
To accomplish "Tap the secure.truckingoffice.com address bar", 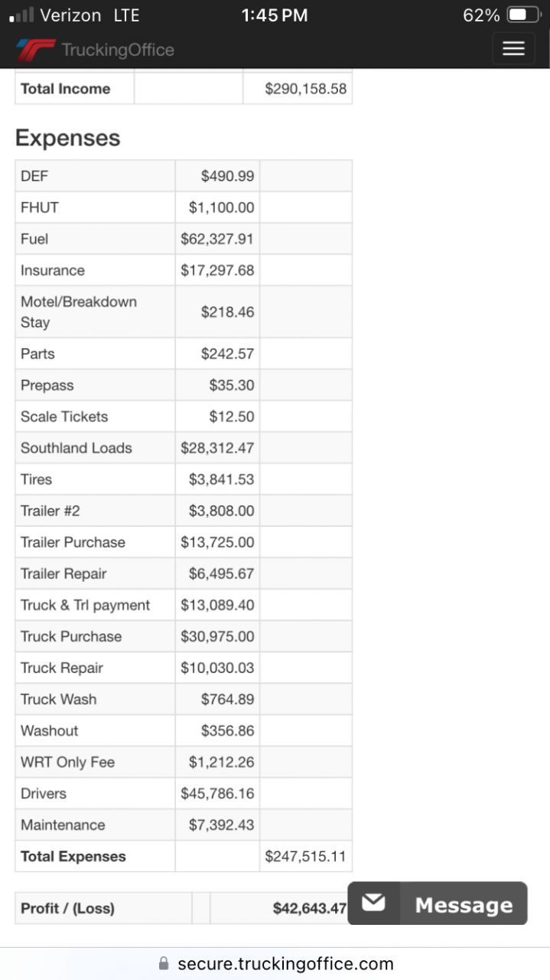I will click(285, 963).
